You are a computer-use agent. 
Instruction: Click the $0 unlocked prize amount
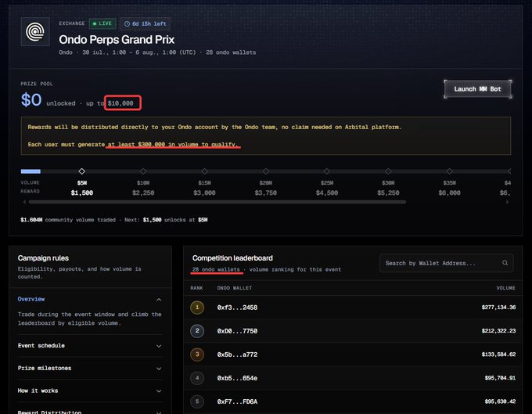tap(31, 99)
